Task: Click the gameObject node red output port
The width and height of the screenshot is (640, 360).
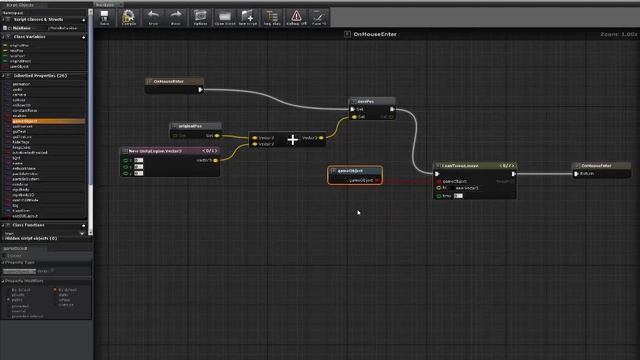Action: point(377,180)
